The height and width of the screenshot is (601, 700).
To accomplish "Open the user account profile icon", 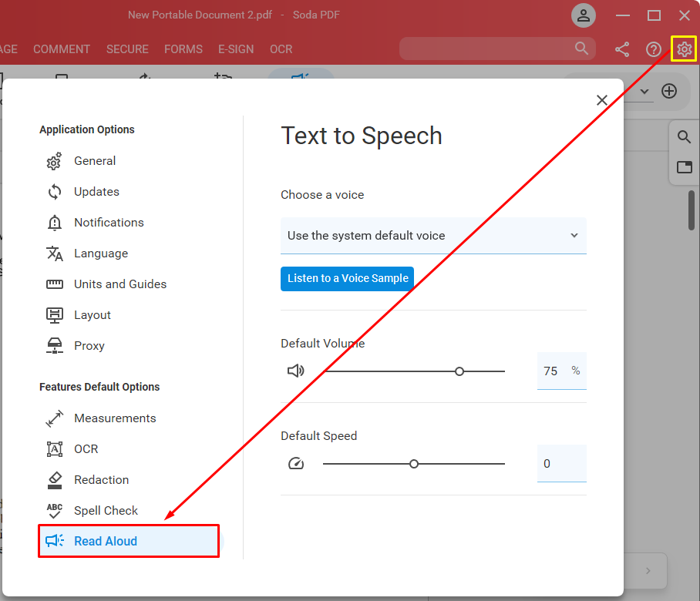I will [x=583, y=15].
